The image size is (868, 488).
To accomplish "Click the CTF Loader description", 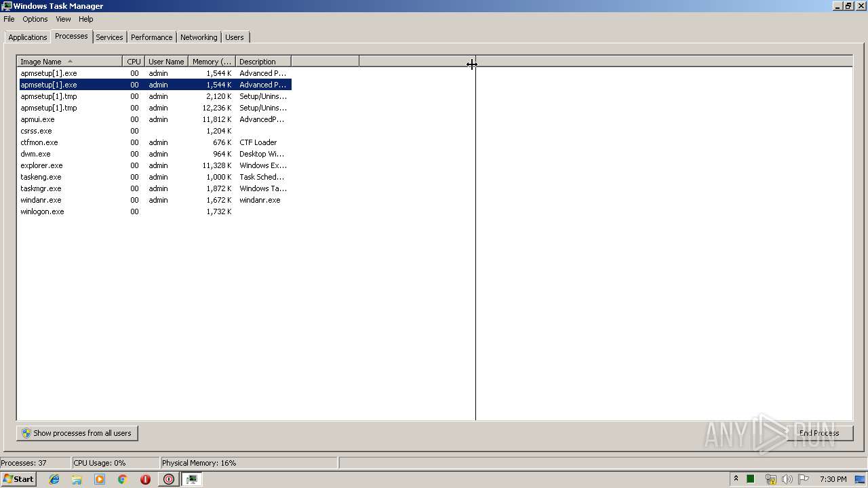I will (258, 142).
